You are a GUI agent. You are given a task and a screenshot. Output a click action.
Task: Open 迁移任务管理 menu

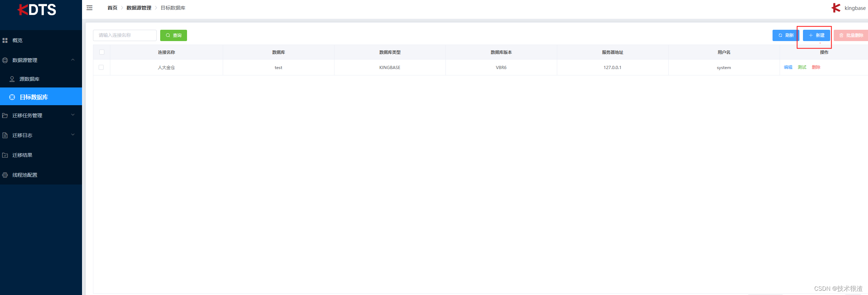tap(41, 115)
